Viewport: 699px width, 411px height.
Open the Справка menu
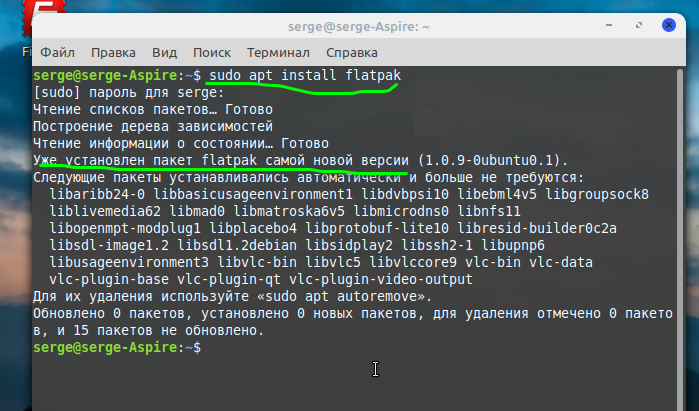[x=352, y=53]
